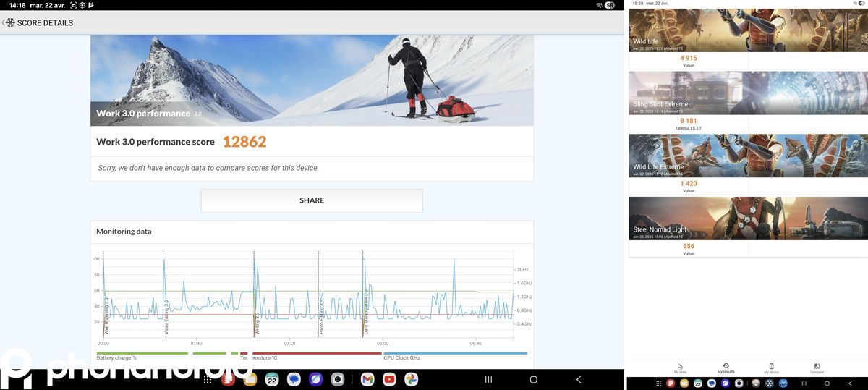Toggle the CPU Clock GHz legend series
Screen dimensions: 868x390
click(x=401, y=357)
